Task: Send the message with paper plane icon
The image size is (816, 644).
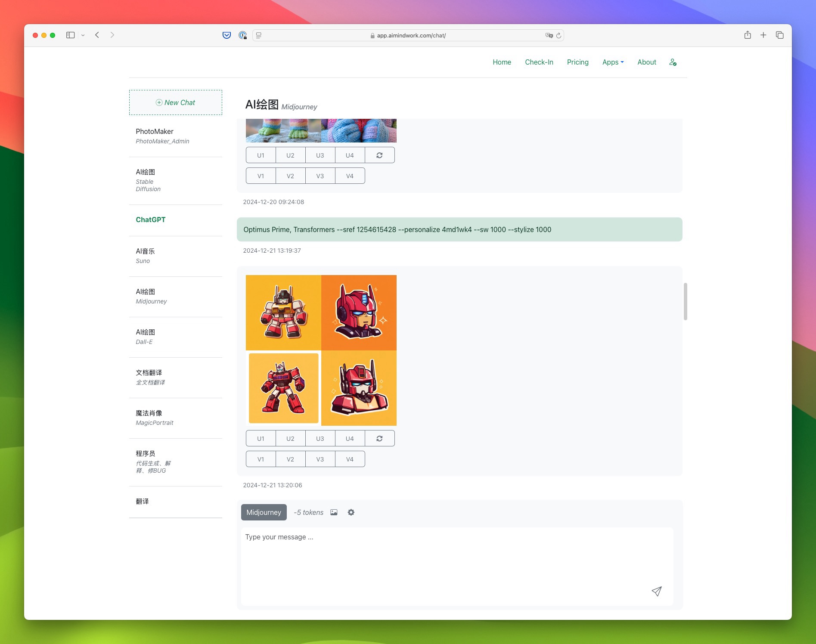Action: click(656, 591)
